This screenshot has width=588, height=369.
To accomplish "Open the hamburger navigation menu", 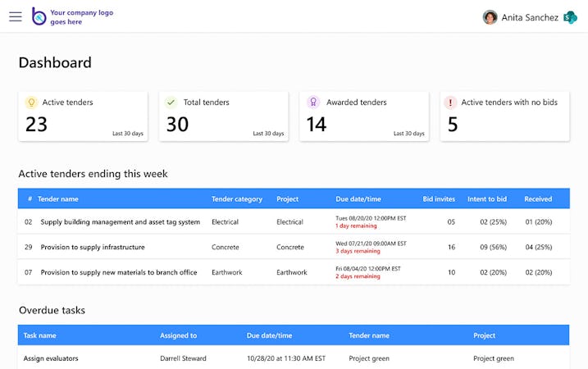I will tap(16, 16).
